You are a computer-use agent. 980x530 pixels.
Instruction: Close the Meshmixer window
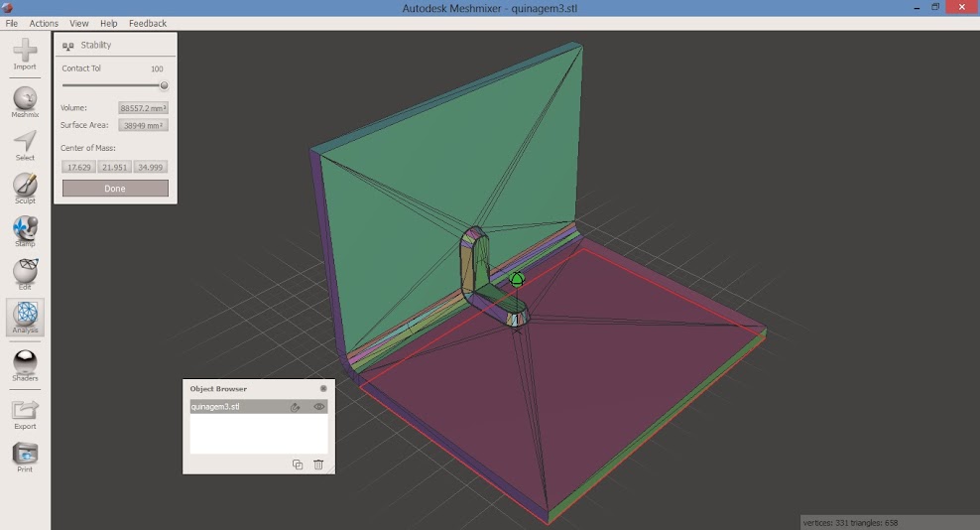click(962, 7)
